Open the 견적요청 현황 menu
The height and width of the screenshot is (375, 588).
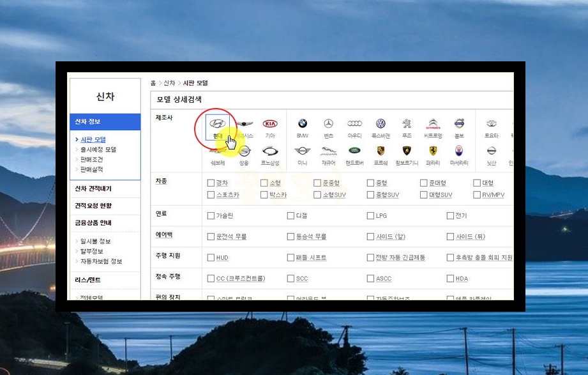point(93,205)
